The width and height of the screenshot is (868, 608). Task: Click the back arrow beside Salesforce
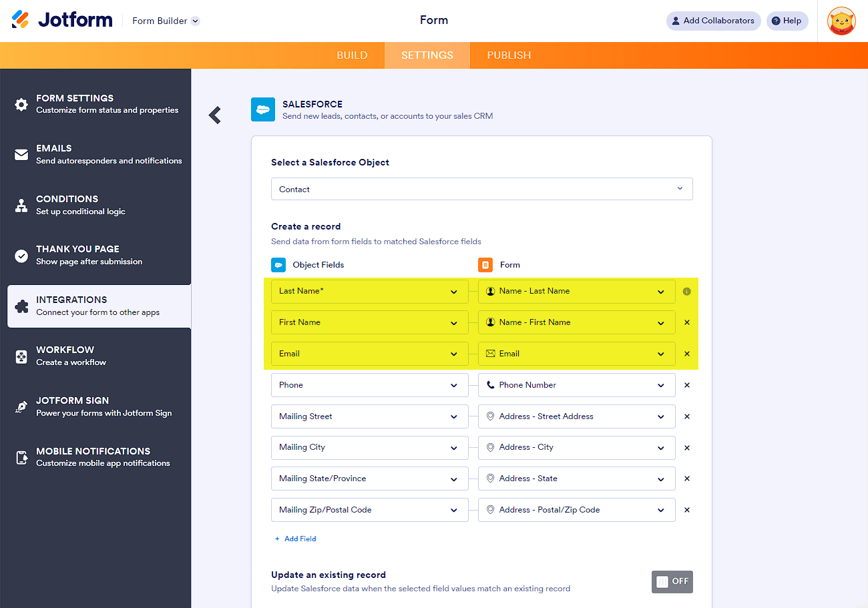pos(215,115)
